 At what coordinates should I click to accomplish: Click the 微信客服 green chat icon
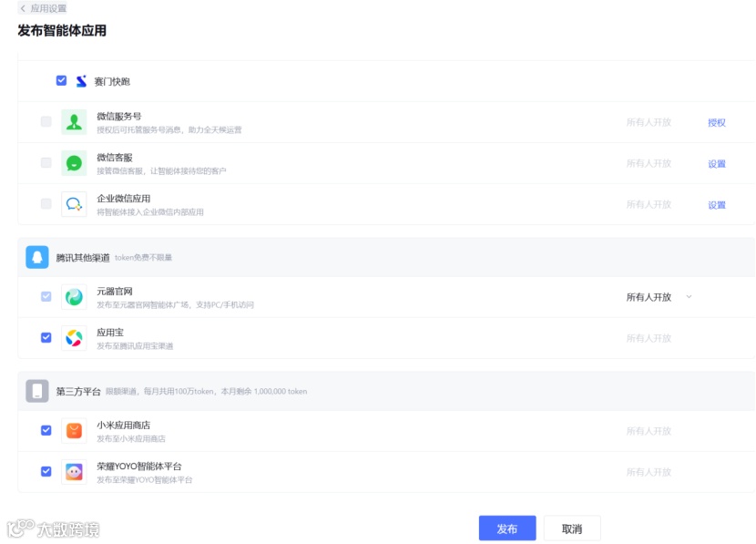(74, 163)
